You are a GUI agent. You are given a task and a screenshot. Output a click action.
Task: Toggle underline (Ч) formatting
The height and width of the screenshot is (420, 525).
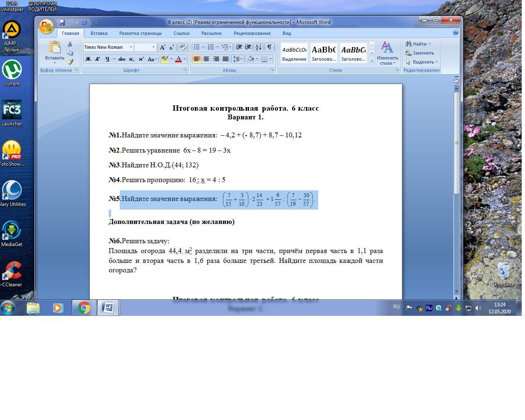pyautogui.click(x=107, y=59)
